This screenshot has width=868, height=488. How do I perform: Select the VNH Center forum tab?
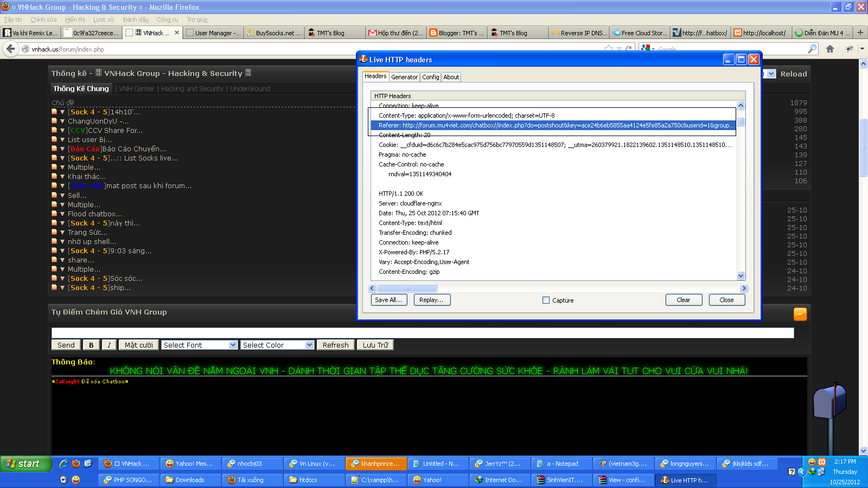tap(137, 88)
